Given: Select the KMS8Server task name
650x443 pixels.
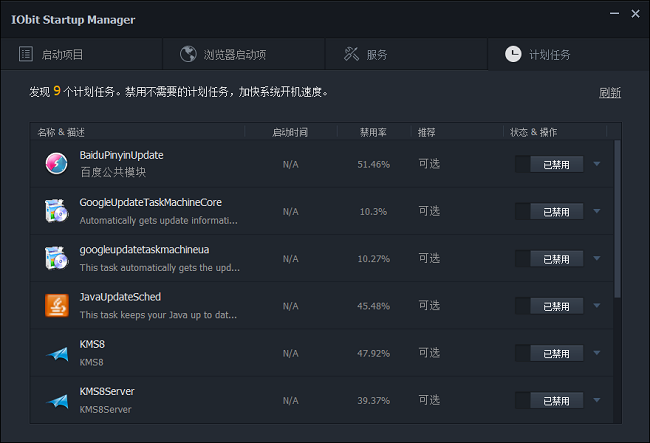Looking at the screenshot, I should (107, 392).
